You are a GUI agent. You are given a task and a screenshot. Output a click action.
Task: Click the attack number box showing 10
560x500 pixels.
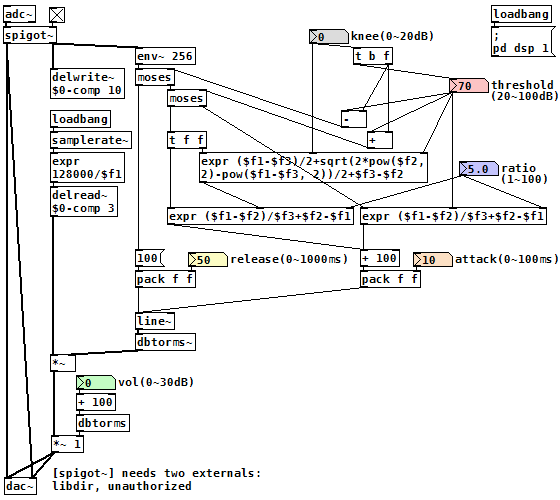coord(433,260)
